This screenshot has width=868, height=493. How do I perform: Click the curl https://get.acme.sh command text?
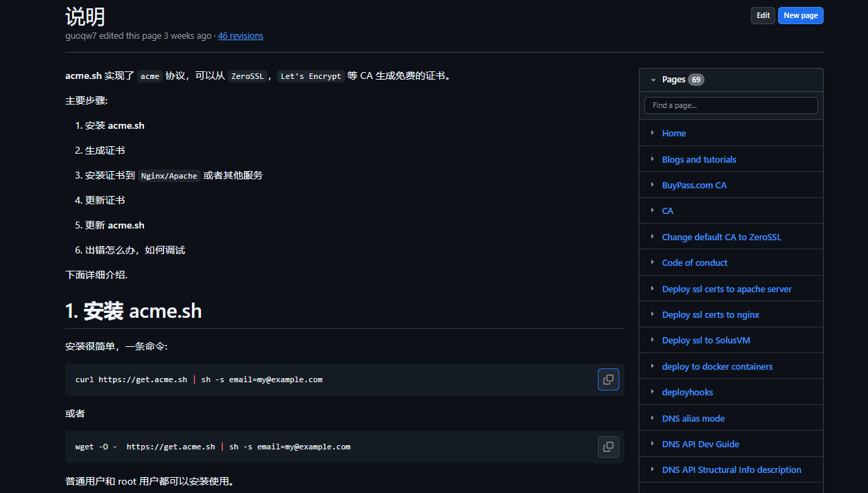[x=199, y=379]
